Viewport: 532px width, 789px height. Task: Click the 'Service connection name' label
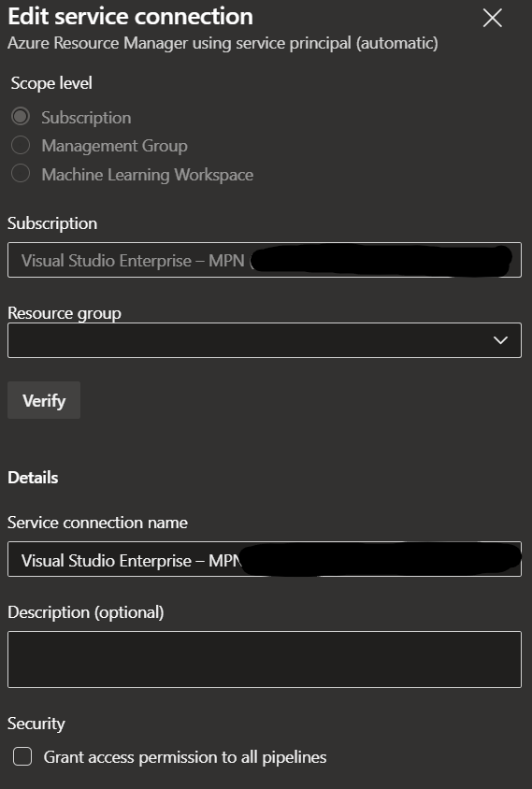click(x=97, y=523)
